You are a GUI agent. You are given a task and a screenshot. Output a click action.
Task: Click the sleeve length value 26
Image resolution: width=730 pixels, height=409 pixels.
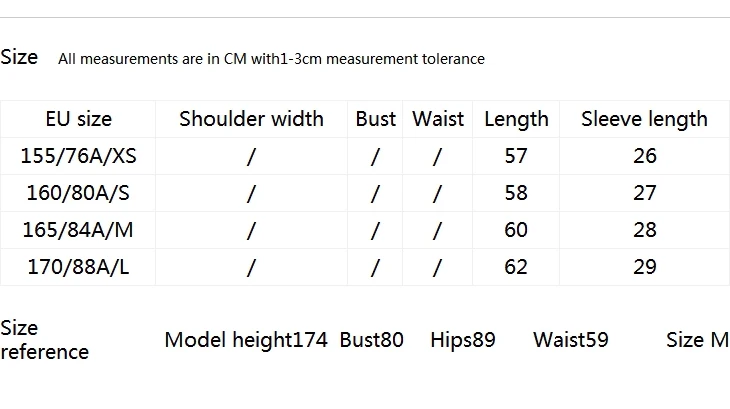(645, 156)
